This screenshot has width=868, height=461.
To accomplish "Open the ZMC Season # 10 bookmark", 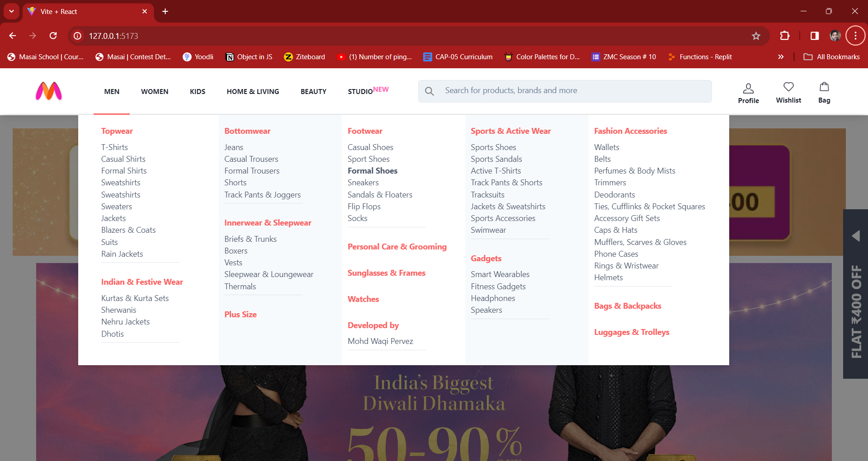I will [x=624, y=57].
